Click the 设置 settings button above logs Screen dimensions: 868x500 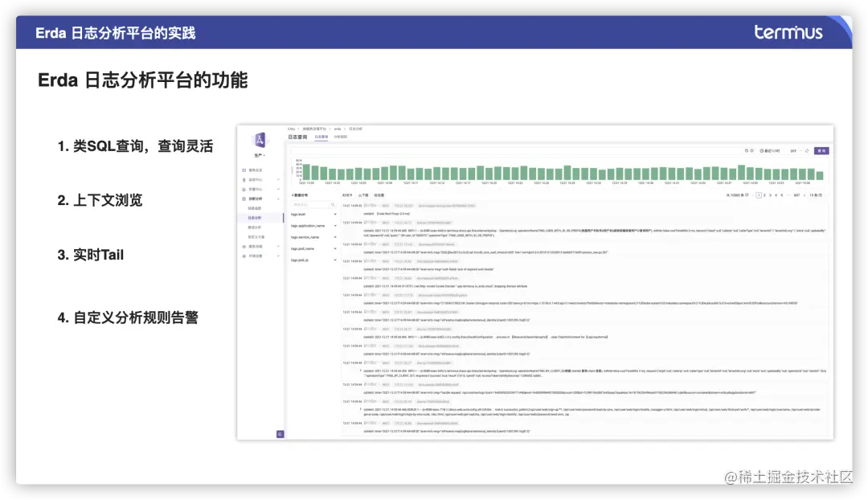pos(379,195)
